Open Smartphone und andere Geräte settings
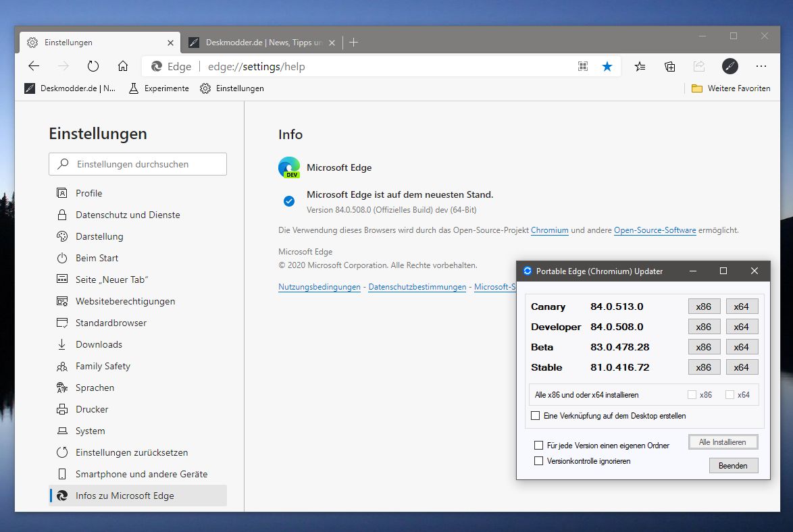Image resolution: width=793 pixels, height=532 pixels. click(138, 475)
